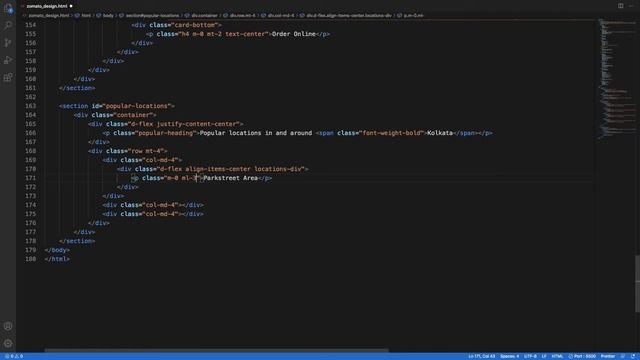Screen dimensions: 640x360
Task: Open the Run and Debug view
Action: click(x=8, y=60)
